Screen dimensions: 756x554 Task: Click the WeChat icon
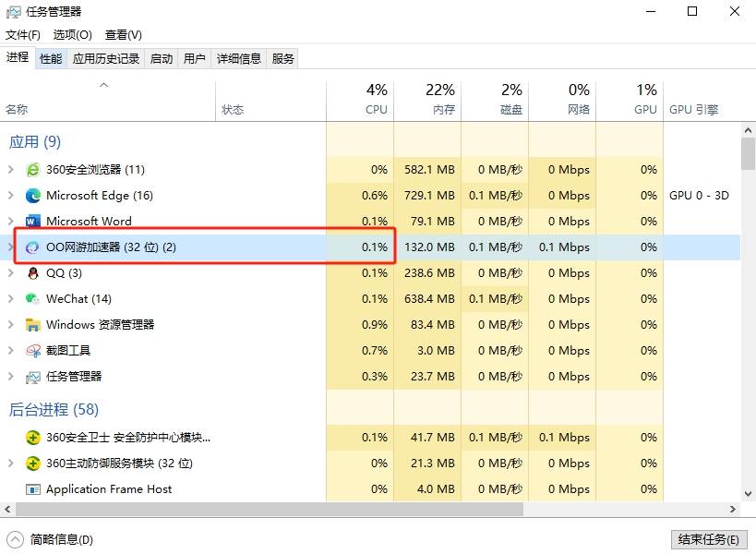pyautogui.click(x=33, y=299)
